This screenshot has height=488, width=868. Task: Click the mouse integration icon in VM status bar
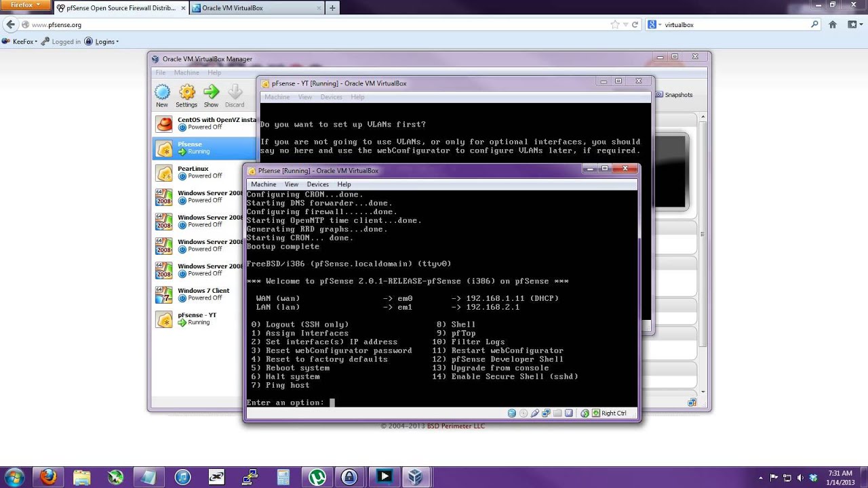(585, 413)
